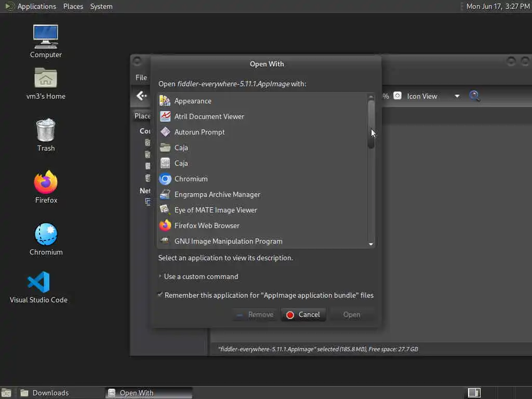Select the Engrampa Archive Manager label
The height and width of the screenshot is (399, 532).
pos(217,194)
